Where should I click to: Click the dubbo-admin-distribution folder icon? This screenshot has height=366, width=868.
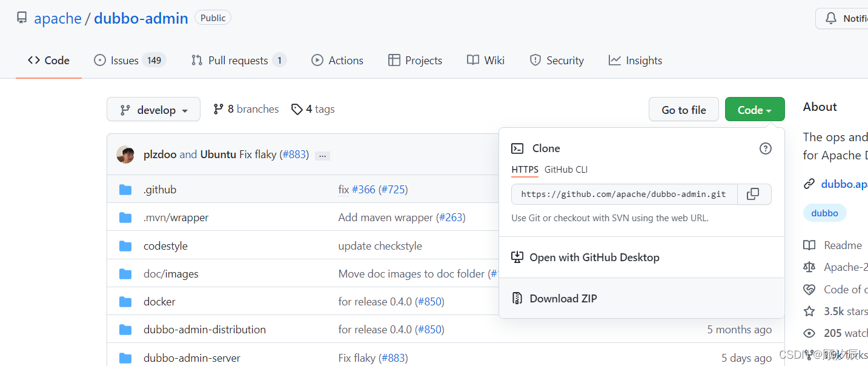click(125, 330)
